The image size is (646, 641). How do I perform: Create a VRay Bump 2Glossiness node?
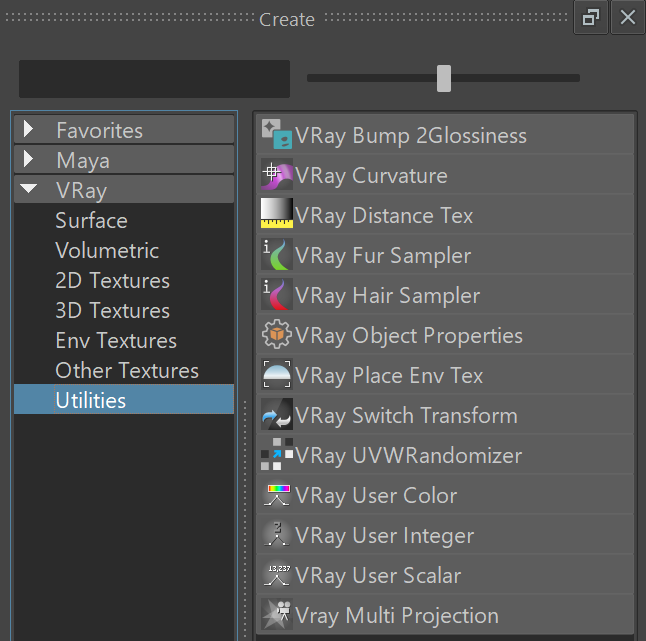(x=445, y=135)
